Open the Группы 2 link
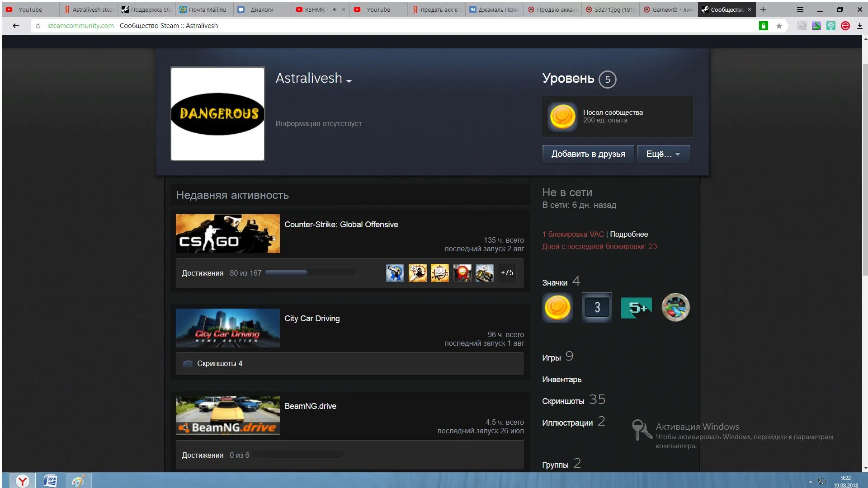This screenshot has height=488, width=868. tap(561, 464)
